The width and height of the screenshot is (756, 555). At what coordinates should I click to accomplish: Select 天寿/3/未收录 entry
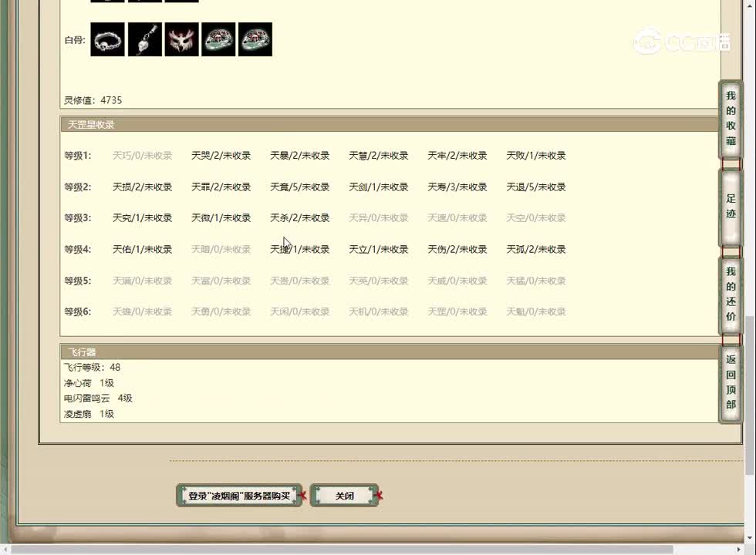[x=457, y=187]
